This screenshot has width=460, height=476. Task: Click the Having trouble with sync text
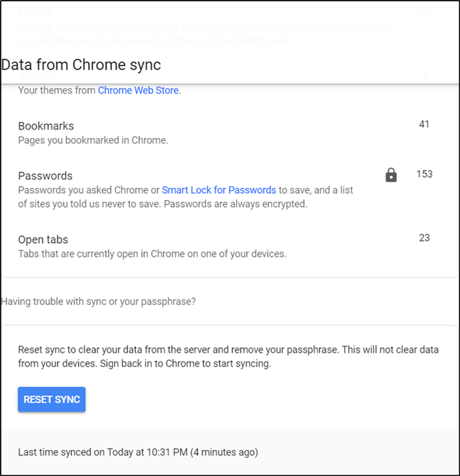pyautogui.click(x=98, y=301)
